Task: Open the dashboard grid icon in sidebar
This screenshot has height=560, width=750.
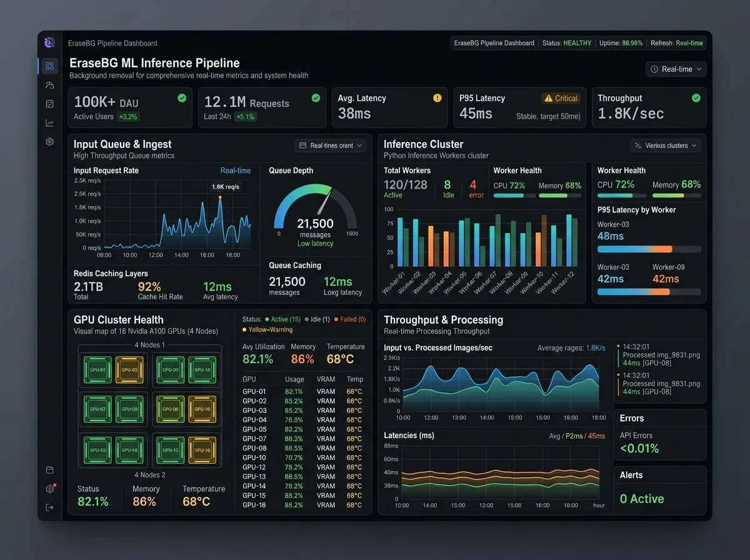Action: (x=49, y=66)
